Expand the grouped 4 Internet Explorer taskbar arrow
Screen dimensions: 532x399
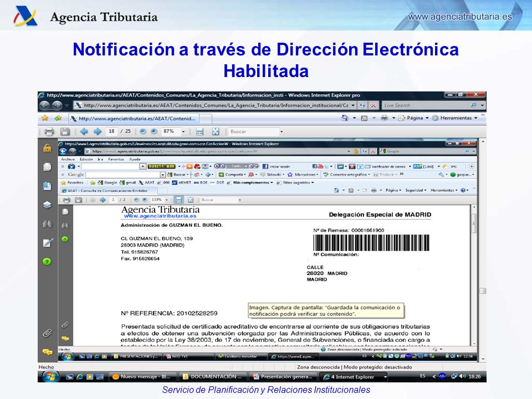pyautogui.click(x=385, y=377)
